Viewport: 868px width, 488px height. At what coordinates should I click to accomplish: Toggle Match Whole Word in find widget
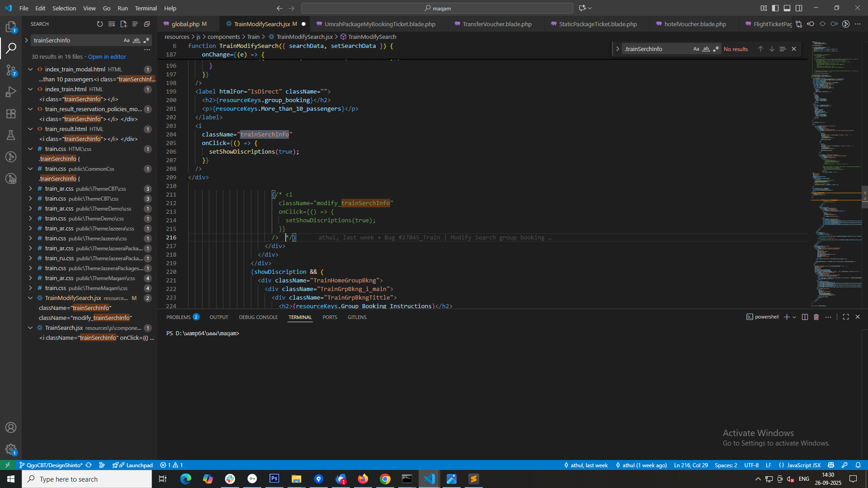tap(706, 49)
